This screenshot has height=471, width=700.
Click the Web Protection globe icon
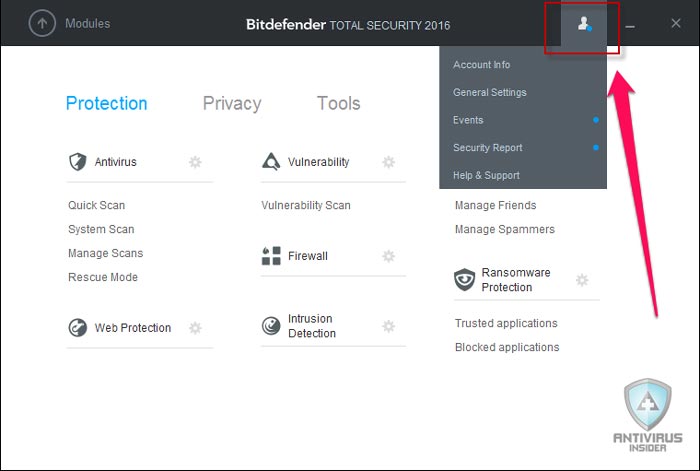pos(78,328)
